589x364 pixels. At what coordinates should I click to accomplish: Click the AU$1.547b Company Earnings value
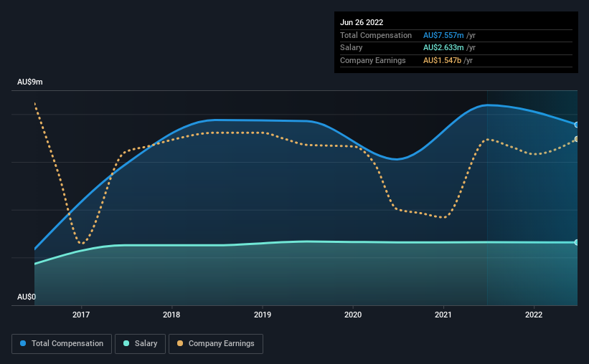click(x=442, y=60)
